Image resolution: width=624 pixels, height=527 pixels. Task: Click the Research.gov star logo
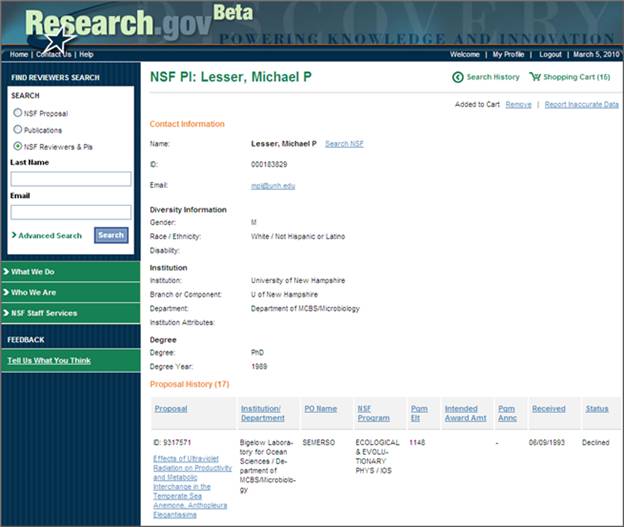point(60,40)
